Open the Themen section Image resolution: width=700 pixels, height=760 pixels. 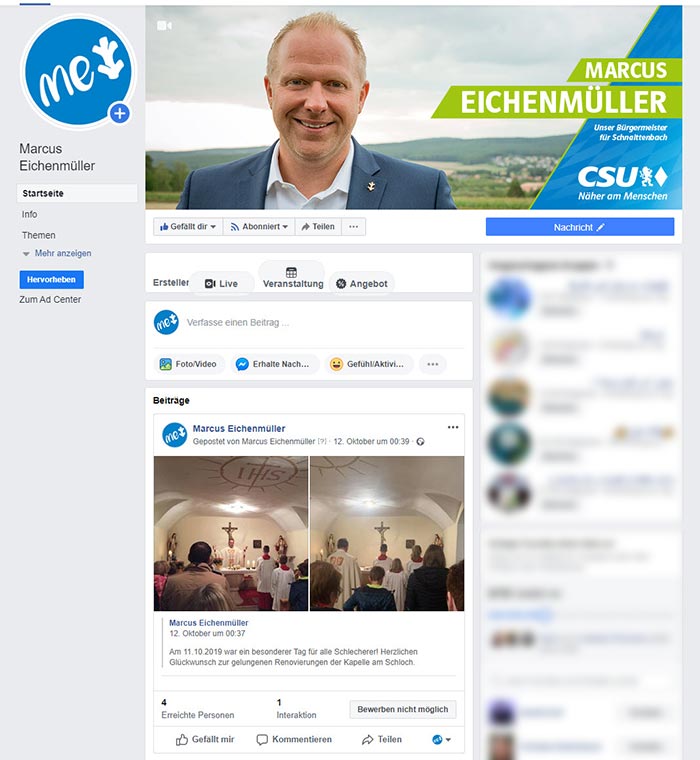click(x=38, y=235)
